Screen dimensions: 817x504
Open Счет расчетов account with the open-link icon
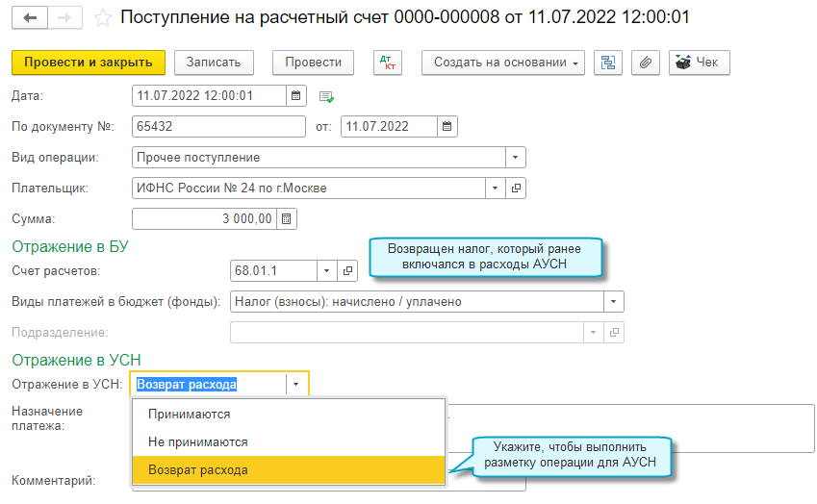pos(347,270)
